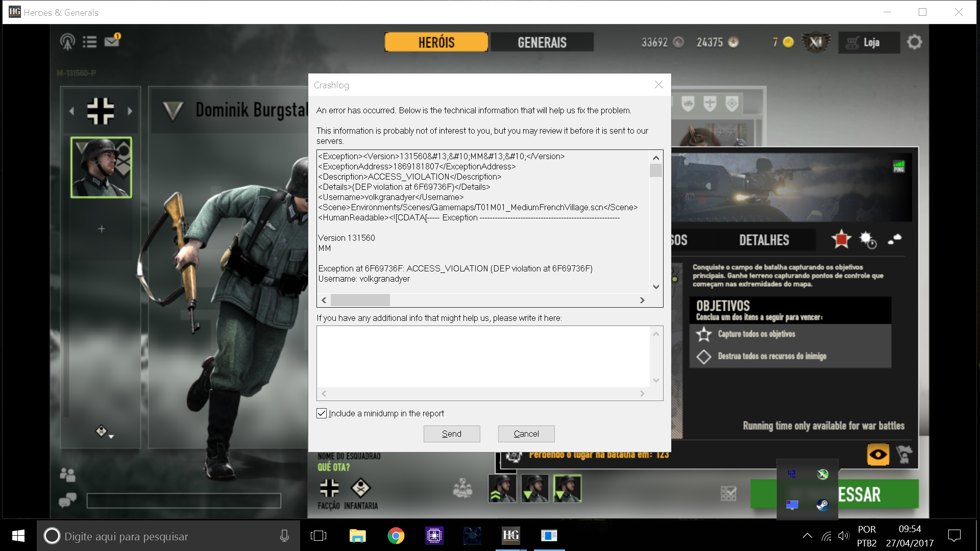Open the Windows action center
The height and width of the screenshot is (551, 980).
click(x=954, y=536)
